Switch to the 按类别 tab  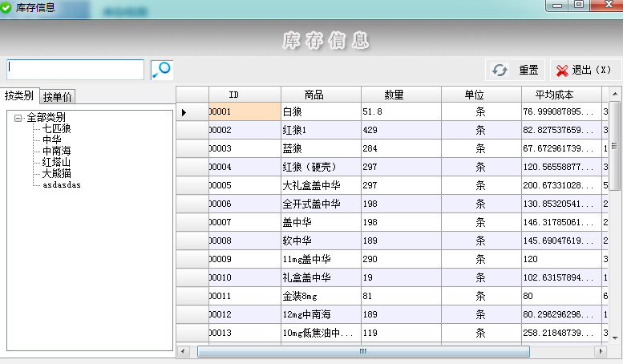point(19,96)
